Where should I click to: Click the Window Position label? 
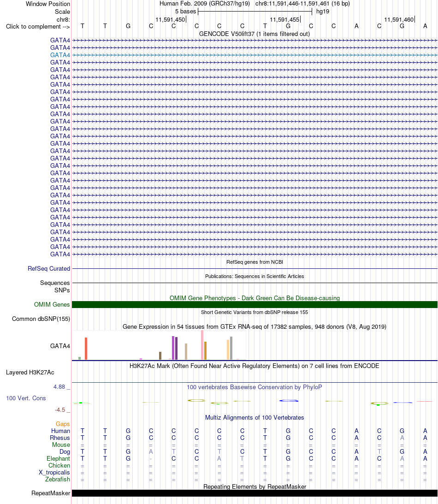(x=48, y=4)
